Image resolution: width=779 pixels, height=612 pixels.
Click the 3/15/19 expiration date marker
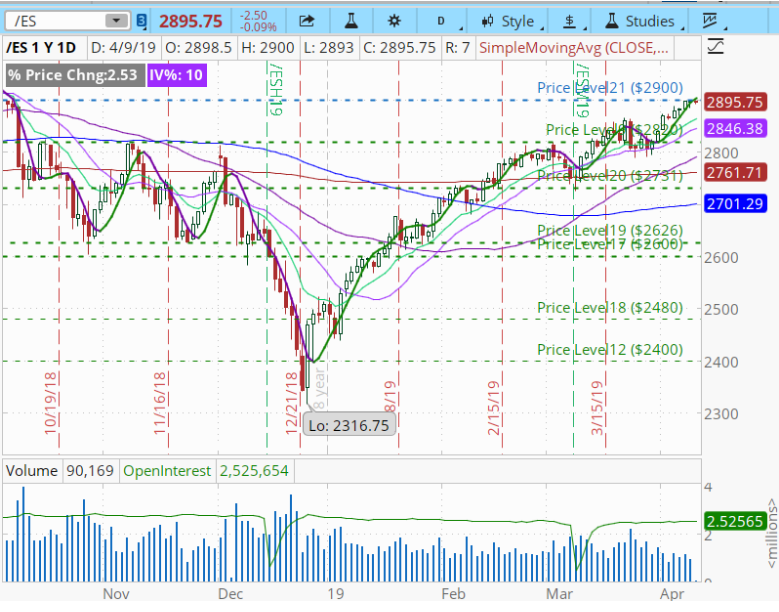point(597,408)
